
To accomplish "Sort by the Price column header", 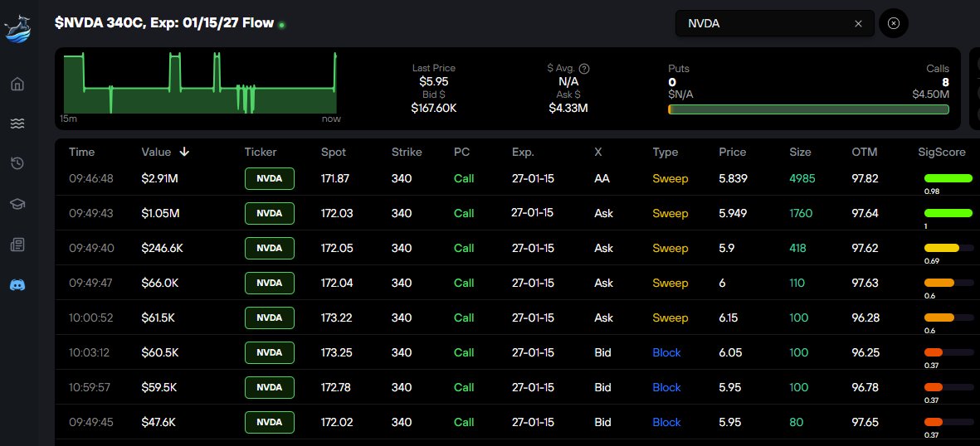I will pos(733,152).
